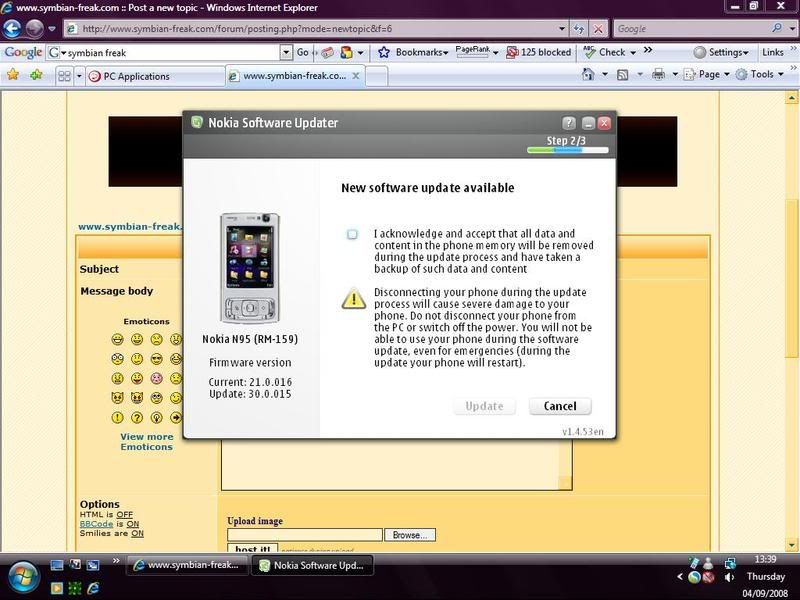Expand Quick Tabs dropdown arrow
Screen dimensions: 800x600
[x=79, y=77]
